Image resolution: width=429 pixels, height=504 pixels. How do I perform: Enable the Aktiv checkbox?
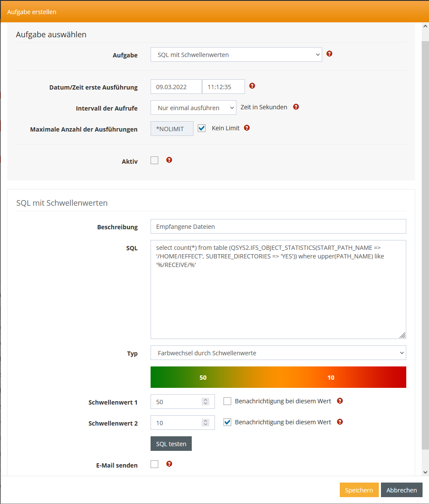(154, 160)
